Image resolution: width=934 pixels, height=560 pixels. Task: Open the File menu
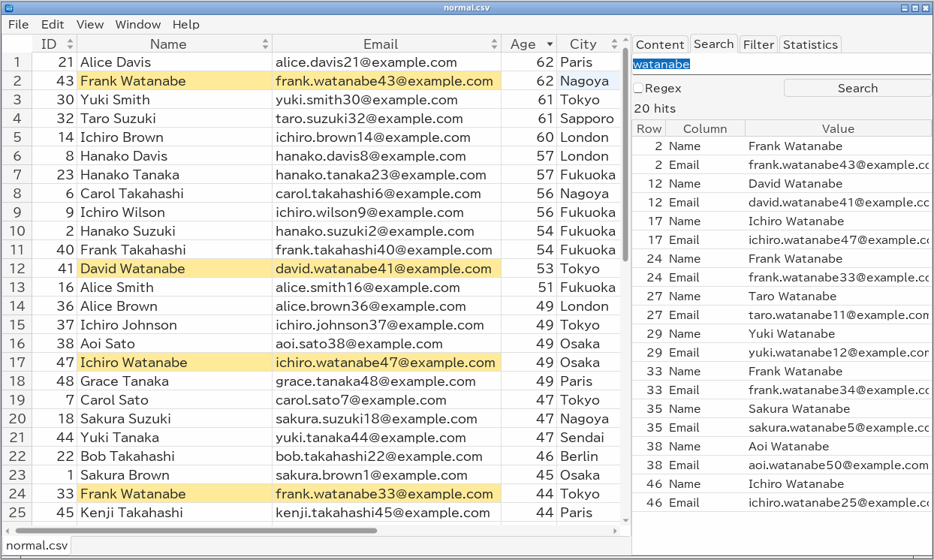[18, 25]
